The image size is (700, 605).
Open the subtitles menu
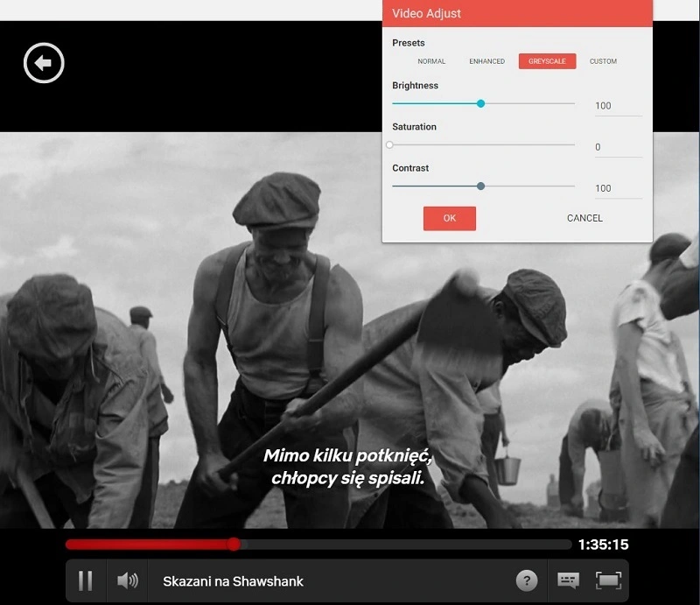click(569, 580)
